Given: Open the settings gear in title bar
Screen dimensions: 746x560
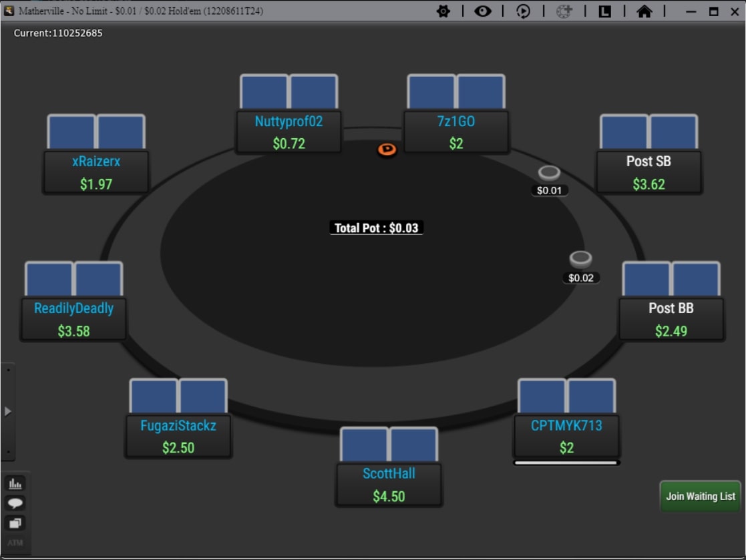Looking at the screenshot, I should pos(443,11).
